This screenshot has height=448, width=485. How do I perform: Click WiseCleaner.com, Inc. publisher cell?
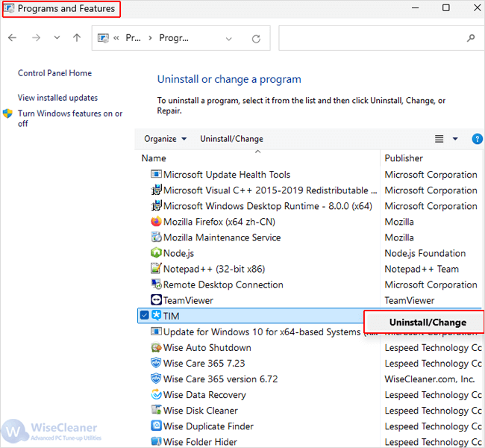click(x=430, y=379)
